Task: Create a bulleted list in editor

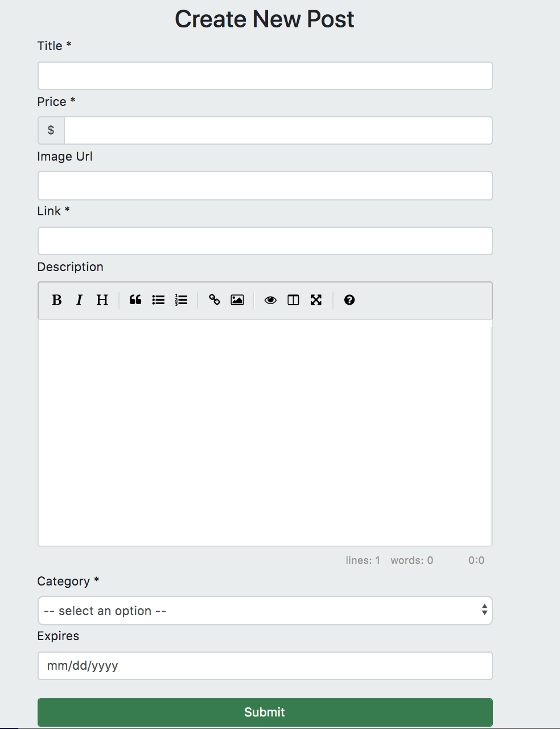Action: click(158, 300)
